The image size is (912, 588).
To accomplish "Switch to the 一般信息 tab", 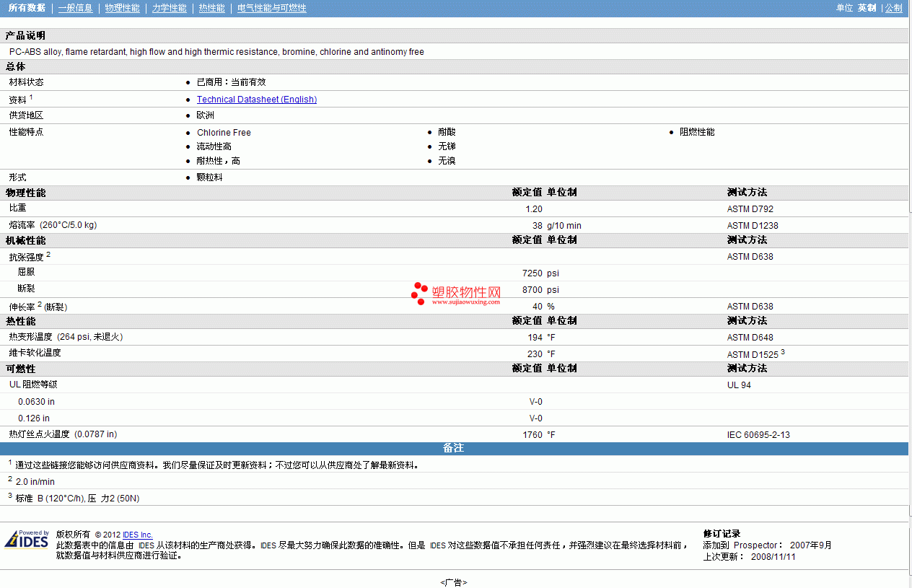I will [75, 8].
